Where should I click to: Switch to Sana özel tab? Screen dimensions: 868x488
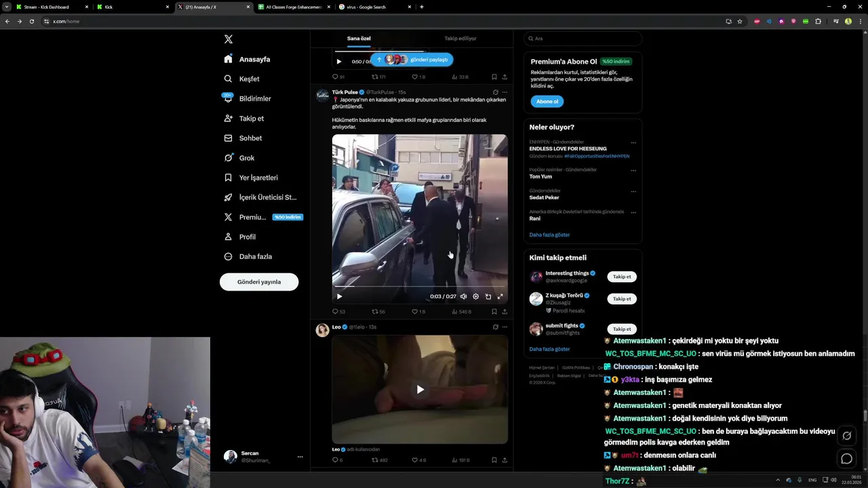[359, 39]
